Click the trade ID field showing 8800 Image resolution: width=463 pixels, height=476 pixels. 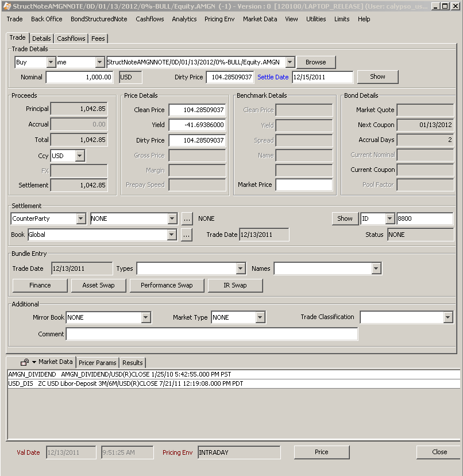pos(425,218)
